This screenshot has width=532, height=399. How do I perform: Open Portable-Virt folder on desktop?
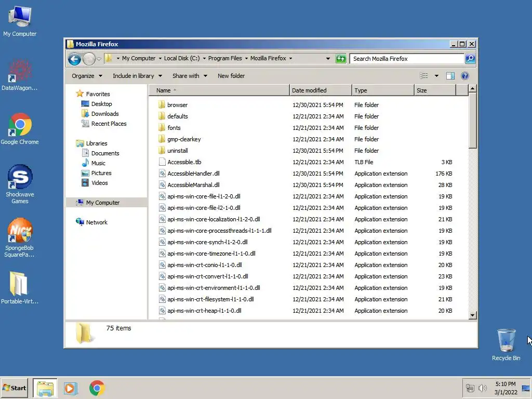20,287
